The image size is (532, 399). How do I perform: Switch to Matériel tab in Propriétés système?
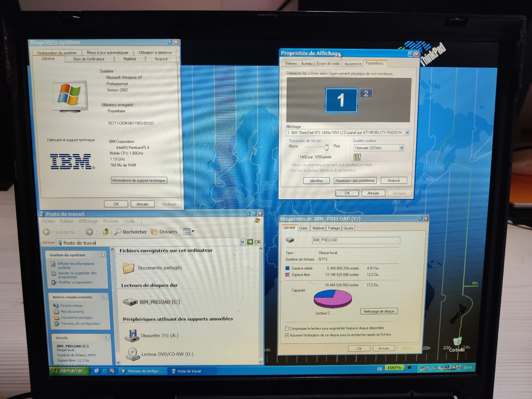[x=130, y=59]
